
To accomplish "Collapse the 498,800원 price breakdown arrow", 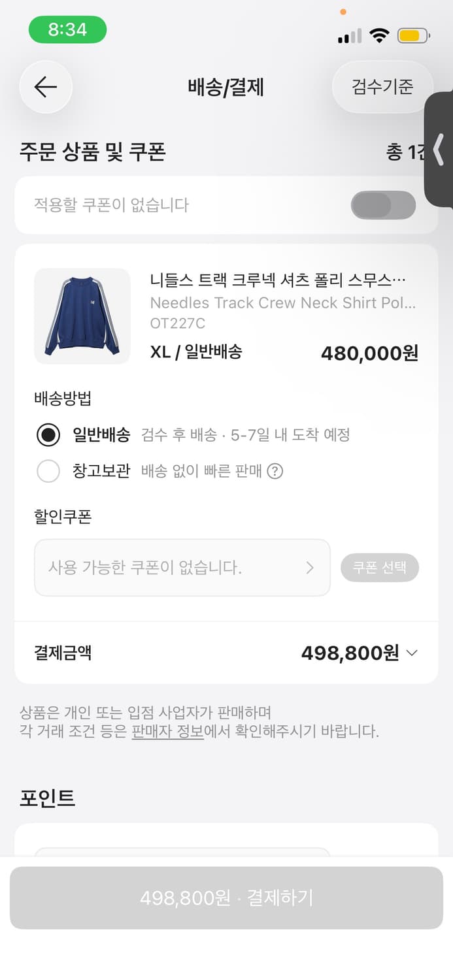I will pyautogui.click(x=412, y=652).
